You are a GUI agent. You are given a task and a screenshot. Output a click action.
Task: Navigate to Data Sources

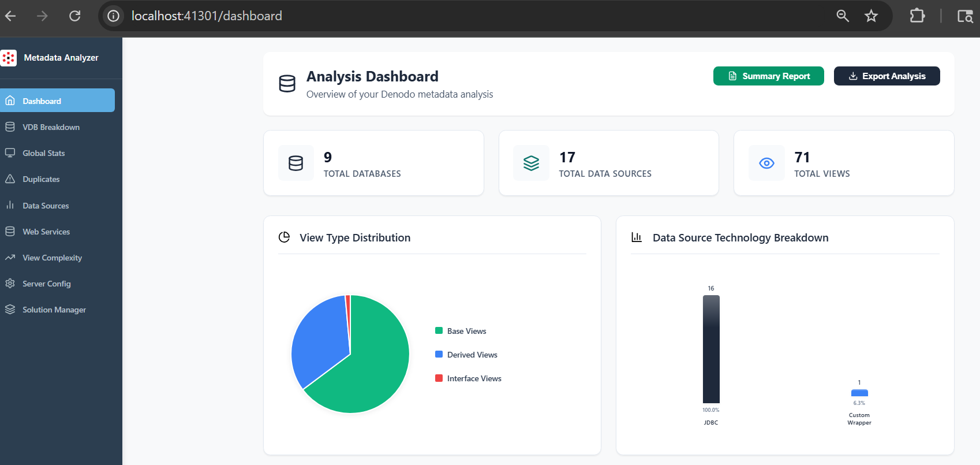click(57, 205)
